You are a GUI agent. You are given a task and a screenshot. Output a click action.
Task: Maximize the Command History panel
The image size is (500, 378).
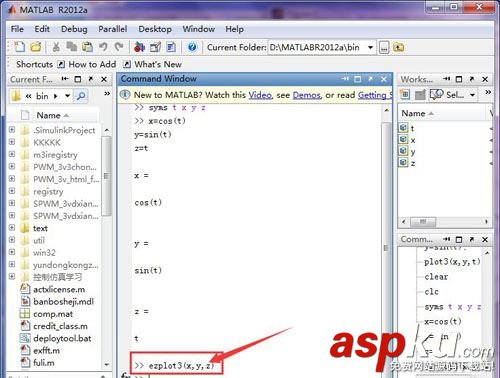click(x=459, y=239)
